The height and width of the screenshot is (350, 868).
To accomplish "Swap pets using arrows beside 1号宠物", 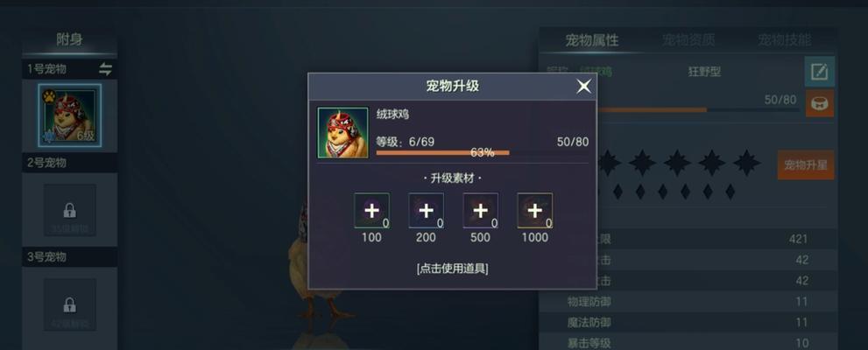I will pos(105,69).
